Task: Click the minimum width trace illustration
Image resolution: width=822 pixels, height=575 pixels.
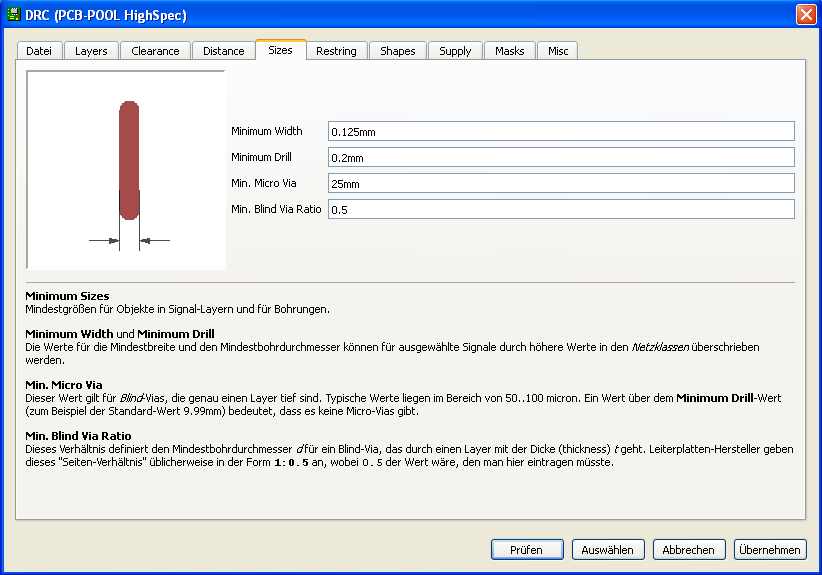Action: coord(126,170)
